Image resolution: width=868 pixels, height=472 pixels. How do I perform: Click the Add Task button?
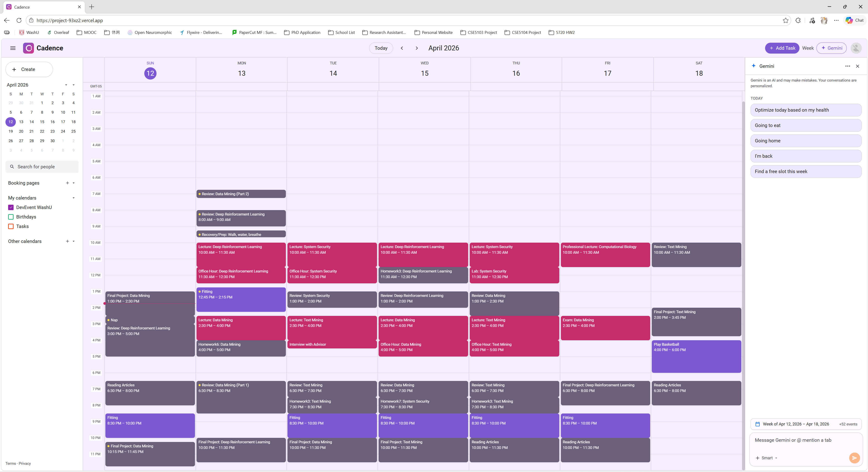click(x=782, y=48)
